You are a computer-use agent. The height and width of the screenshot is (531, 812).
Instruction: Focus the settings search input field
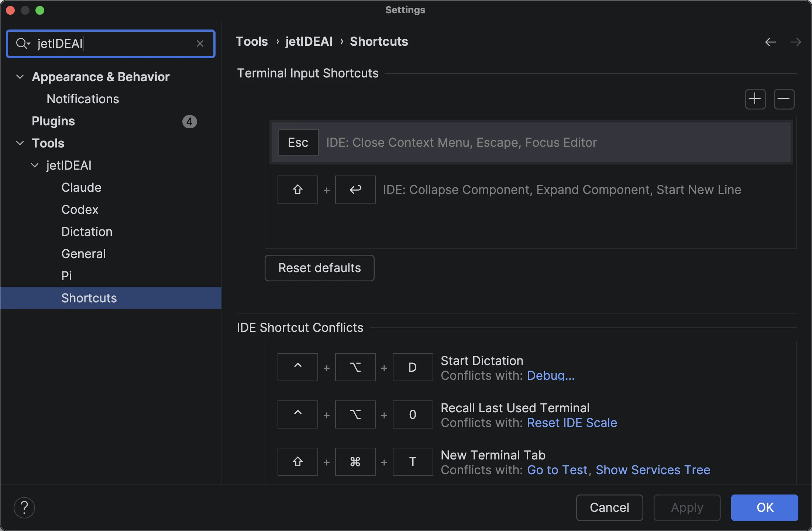click(111, 44)
